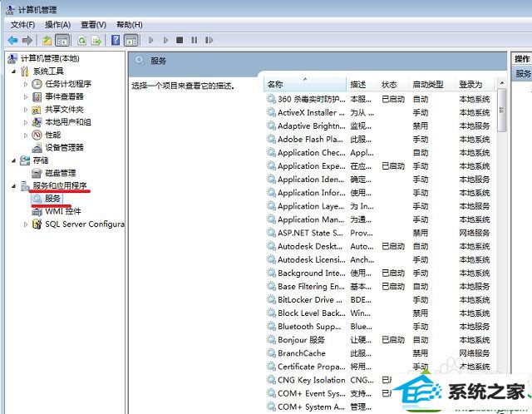Viewport: 532px width, 414px height.
Task: Select 性能 icon in tree
Action: 37,135
